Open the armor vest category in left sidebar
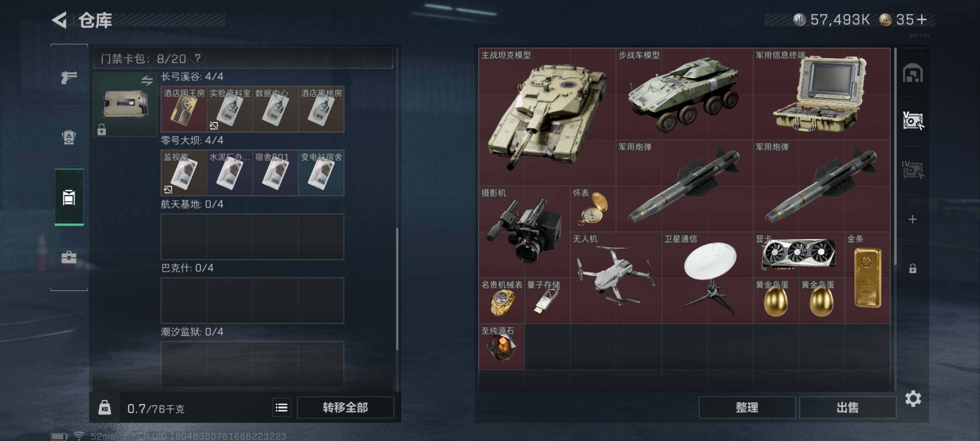This screenshot has height=441, width=980. [69, 137]
